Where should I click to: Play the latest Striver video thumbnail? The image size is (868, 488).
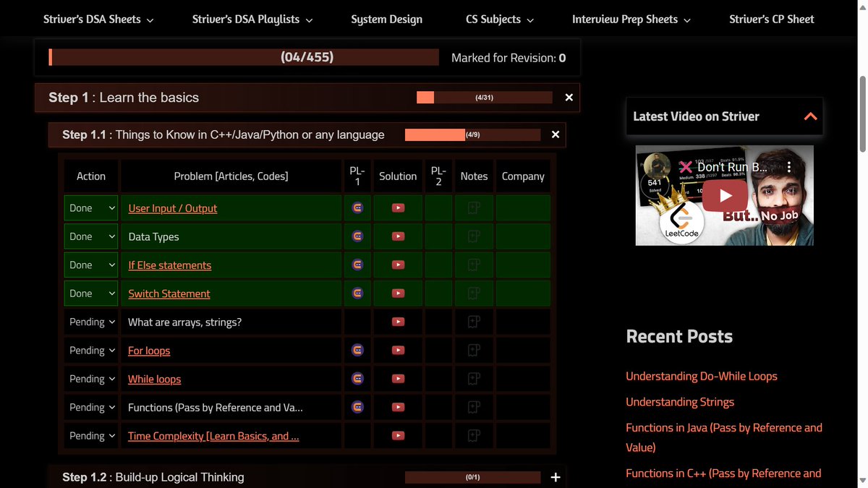725,195
